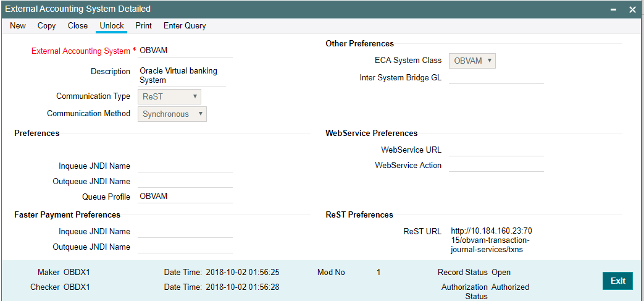Choose the Close action in the toolbar
This screenshot has height=301, width=644.
click(x=78, y=25)
